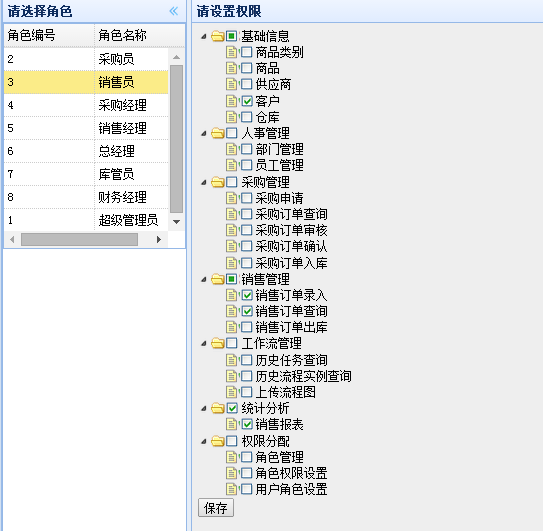Click the file icon beside 历史任务查询

[x=231, y=360]
